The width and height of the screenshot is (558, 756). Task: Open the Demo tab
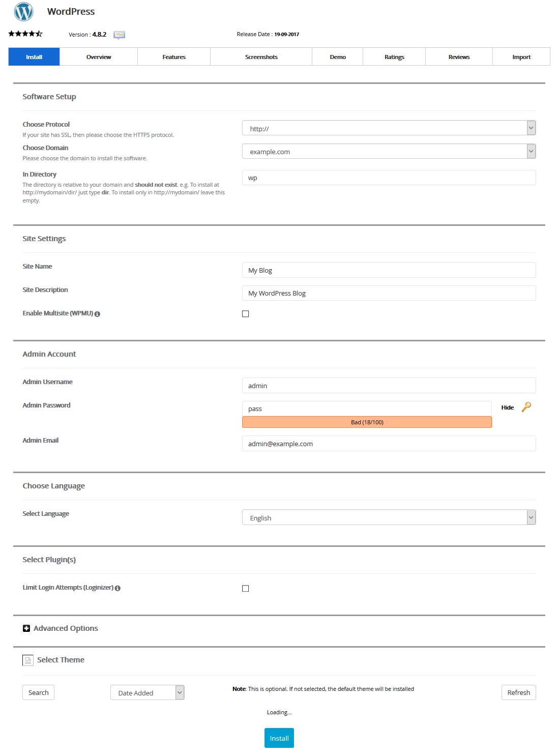point(338,56)
